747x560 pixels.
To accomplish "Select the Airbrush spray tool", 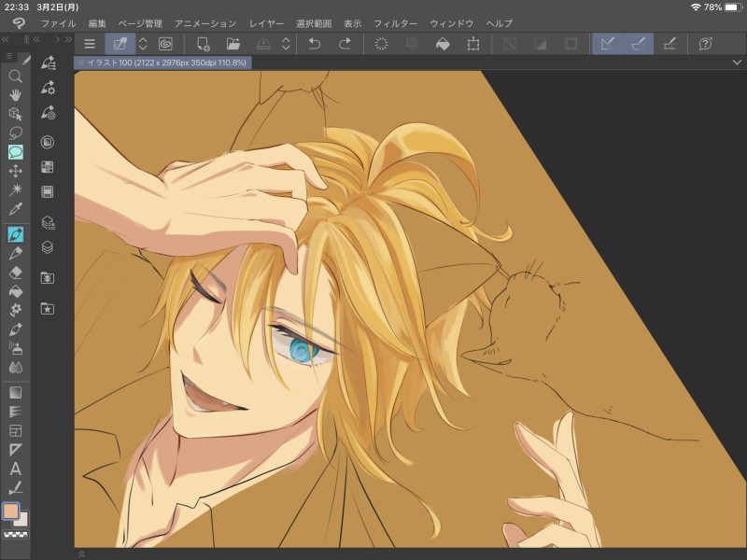I will [15, 348].
